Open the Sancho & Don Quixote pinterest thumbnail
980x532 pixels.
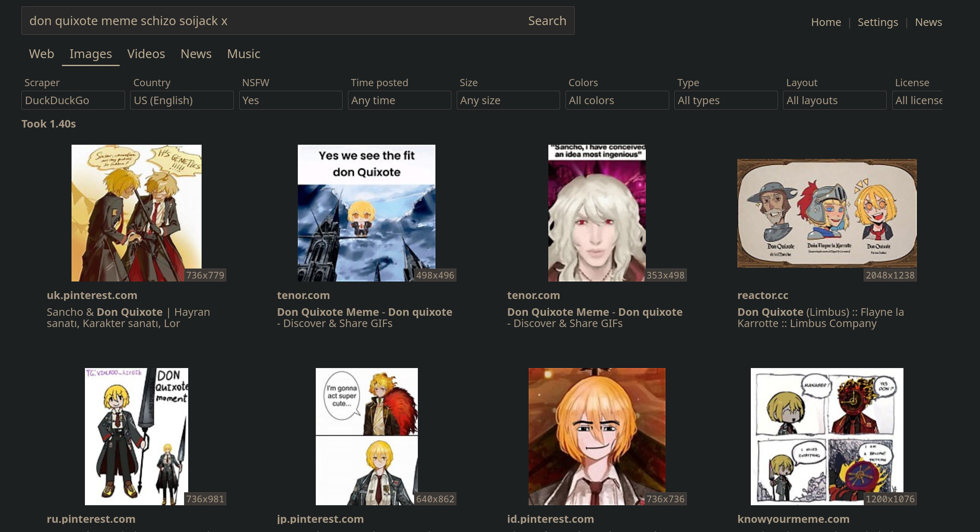(136, 213)
